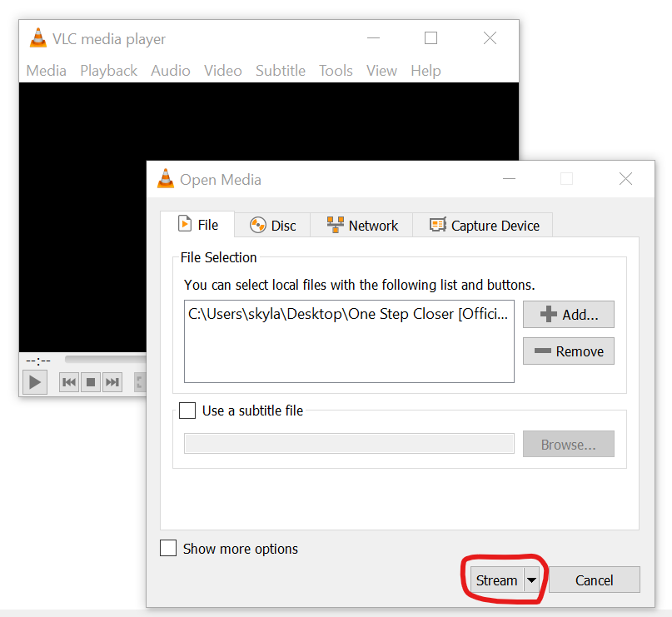Click the Play button in VLC player

pyautogui.click(x=35, y=381)
